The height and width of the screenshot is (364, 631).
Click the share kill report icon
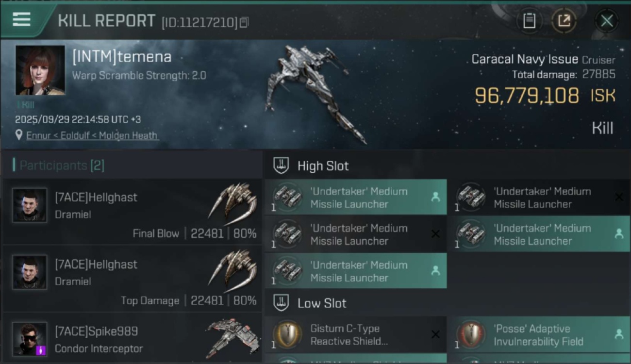click(x=564, y=21)
